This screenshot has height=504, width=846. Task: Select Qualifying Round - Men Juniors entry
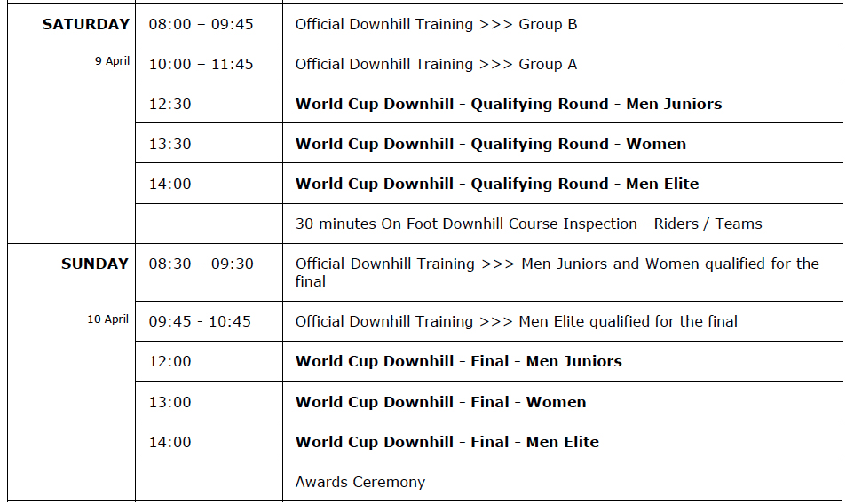[x=509, y=105]
